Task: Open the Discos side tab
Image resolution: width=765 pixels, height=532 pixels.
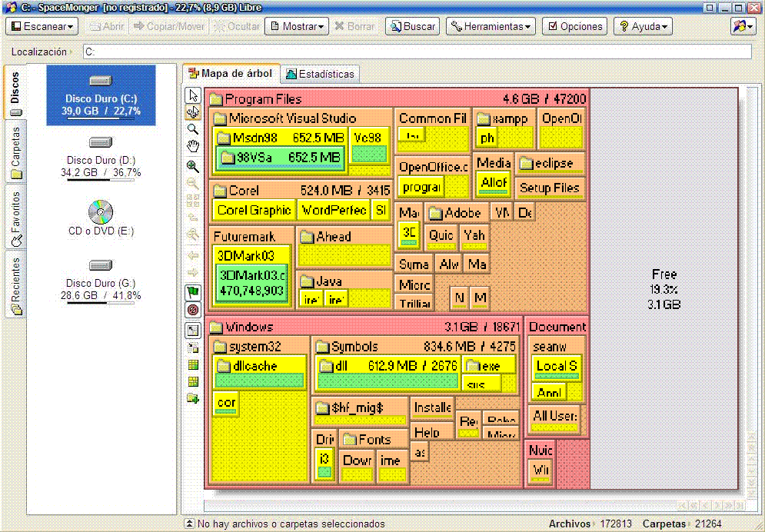Action: click(15, 93)
